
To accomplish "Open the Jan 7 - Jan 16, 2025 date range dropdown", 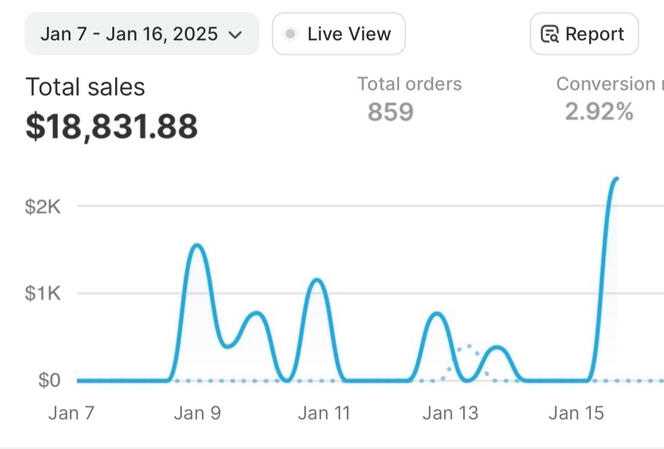I will tap(141, 34).
